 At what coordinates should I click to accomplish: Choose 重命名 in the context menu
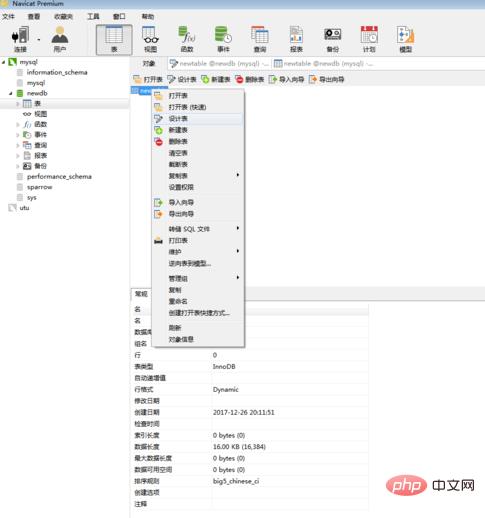click(198, 301)
